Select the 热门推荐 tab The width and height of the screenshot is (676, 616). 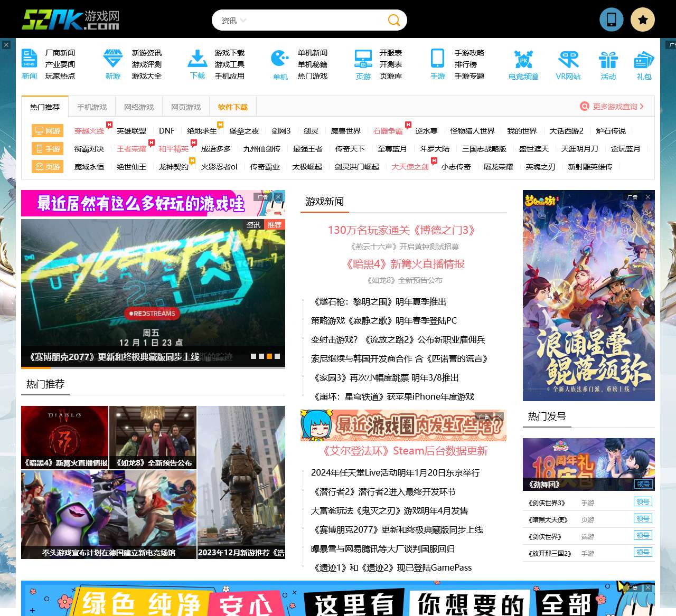[x=45, y=107]
